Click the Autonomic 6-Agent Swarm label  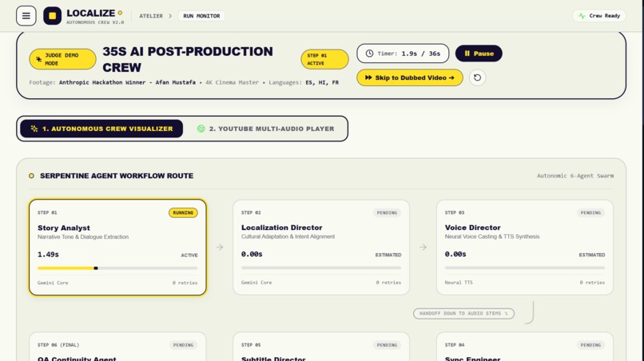575,176
